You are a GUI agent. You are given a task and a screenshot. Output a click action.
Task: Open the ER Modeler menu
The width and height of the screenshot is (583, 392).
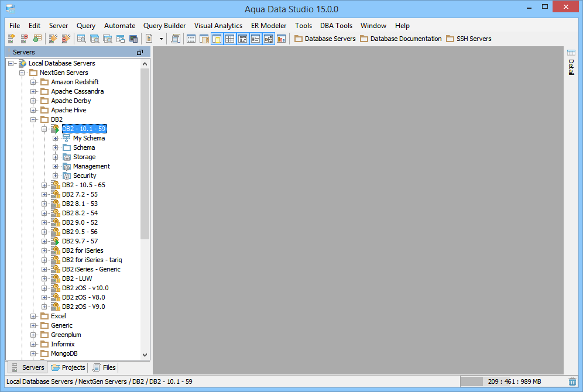(x=269, y=26)
